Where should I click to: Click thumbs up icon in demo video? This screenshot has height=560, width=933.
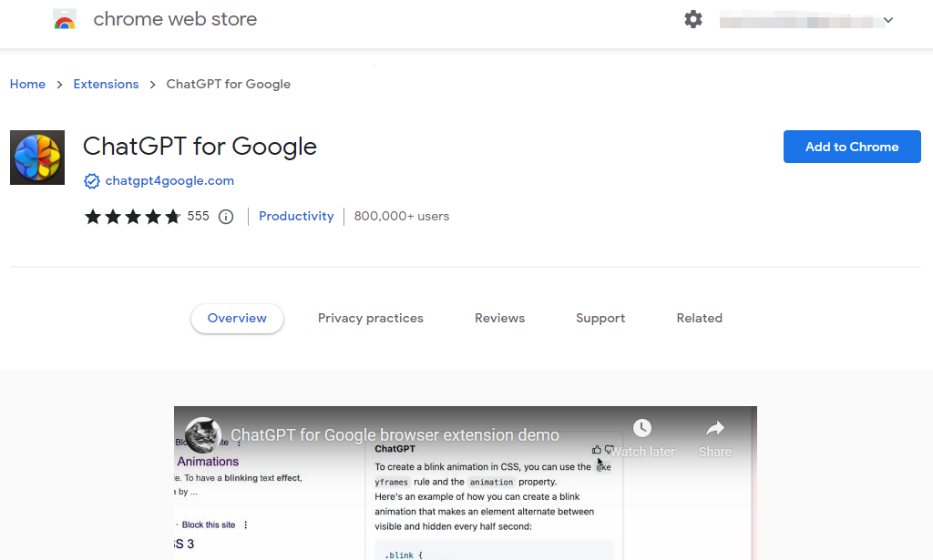coord(596,450)
